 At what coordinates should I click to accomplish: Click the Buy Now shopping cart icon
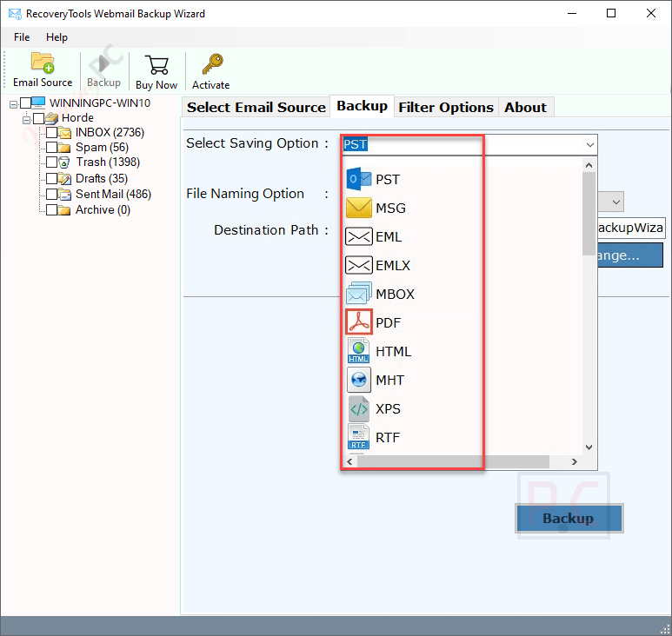coord(156,64)
